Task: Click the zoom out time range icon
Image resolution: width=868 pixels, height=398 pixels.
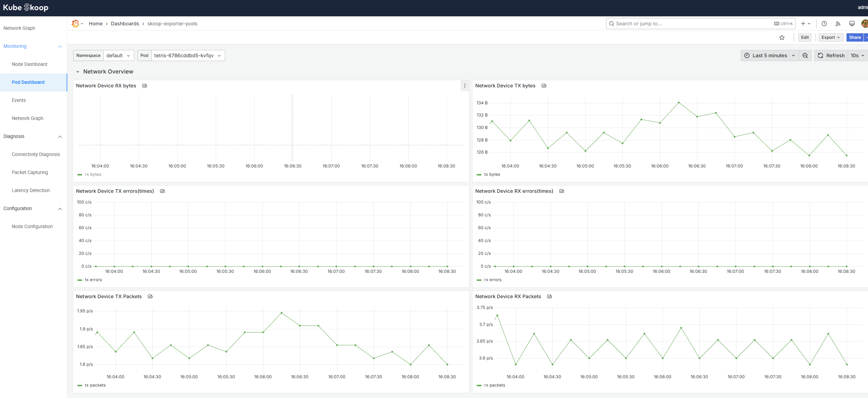Action: pyautogui.click(x=805, y=55)
